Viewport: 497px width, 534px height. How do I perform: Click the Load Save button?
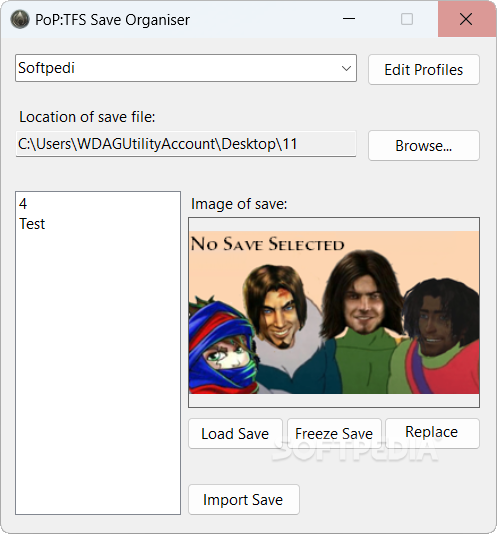pos(235,434)
